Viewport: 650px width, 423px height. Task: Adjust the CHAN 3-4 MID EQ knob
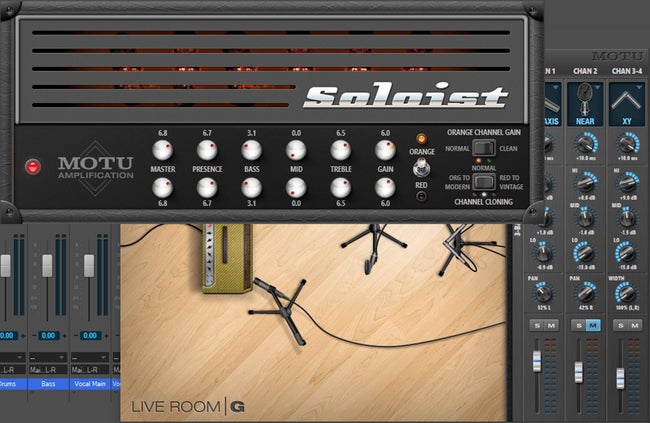pos(627,218)
